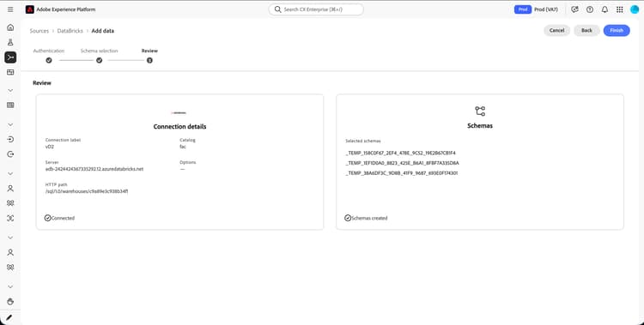Open the notifications bell

(x=605, y=9)
